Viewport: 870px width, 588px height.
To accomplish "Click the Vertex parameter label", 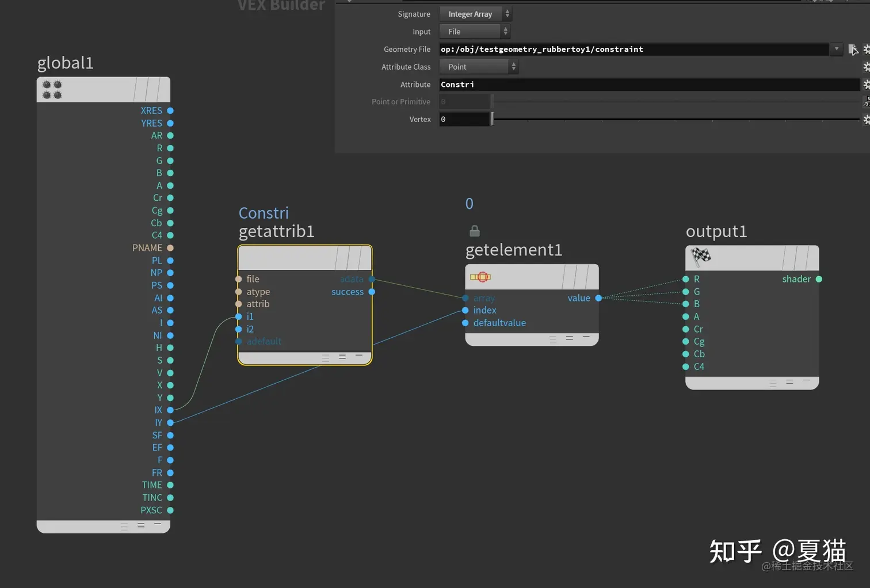I will point(420,119).
